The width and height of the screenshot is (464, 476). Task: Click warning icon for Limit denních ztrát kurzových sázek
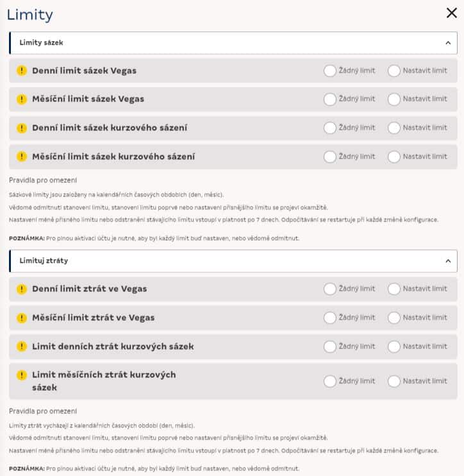(22, 346)
